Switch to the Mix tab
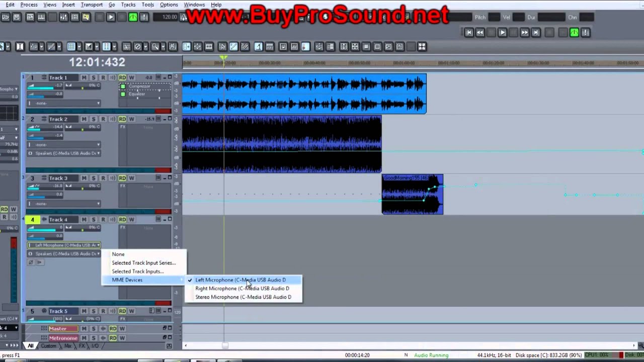This screenshot has height=362, width=644. click(68, 346)
